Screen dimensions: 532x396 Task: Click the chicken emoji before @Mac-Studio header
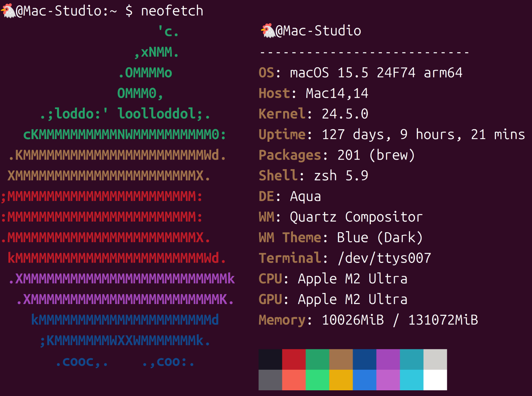tap(268, 31)
